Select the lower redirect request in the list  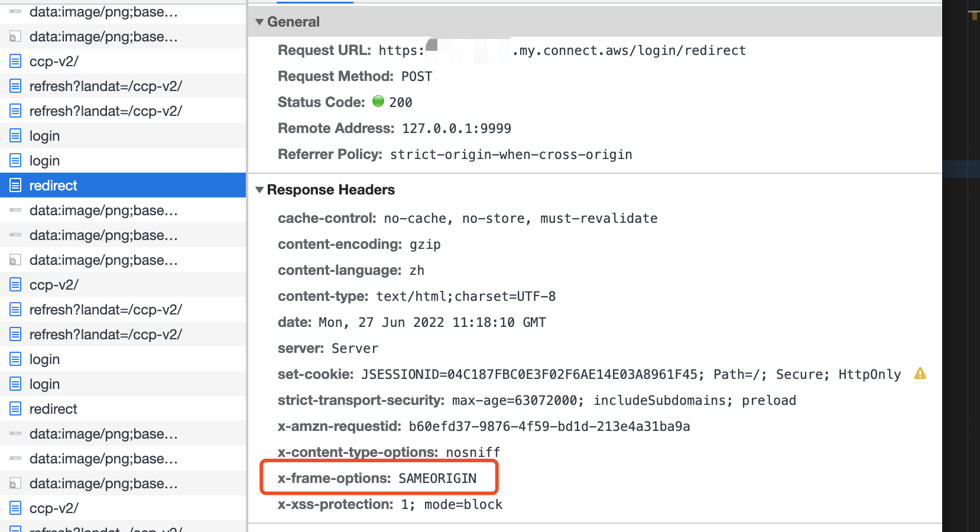[x=53, y=408]
